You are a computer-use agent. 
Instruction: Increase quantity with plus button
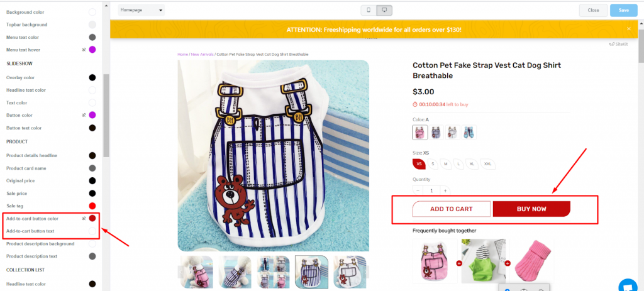(x=445, y=190)
